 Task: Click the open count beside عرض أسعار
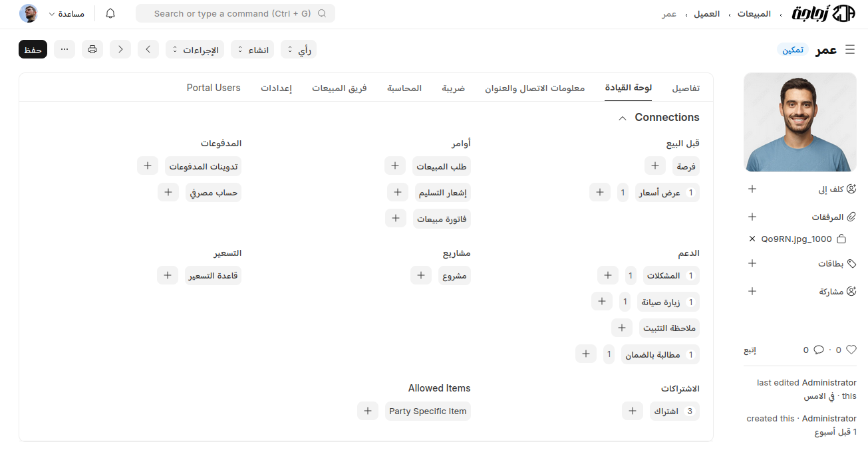coord(623,192)
